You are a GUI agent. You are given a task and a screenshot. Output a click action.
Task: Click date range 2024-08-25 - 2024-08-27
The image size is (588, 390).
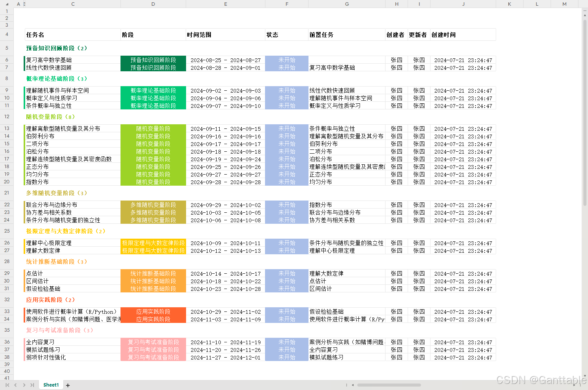(225, 60)
